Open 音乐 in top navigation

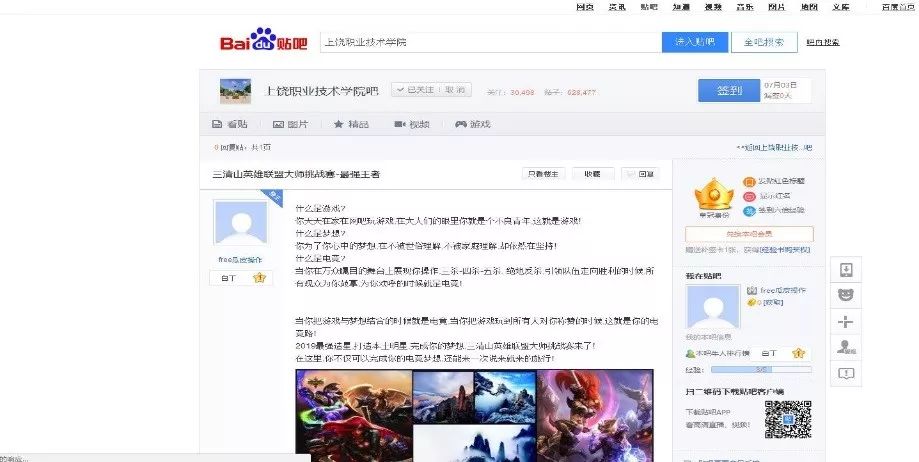[745, 7]
